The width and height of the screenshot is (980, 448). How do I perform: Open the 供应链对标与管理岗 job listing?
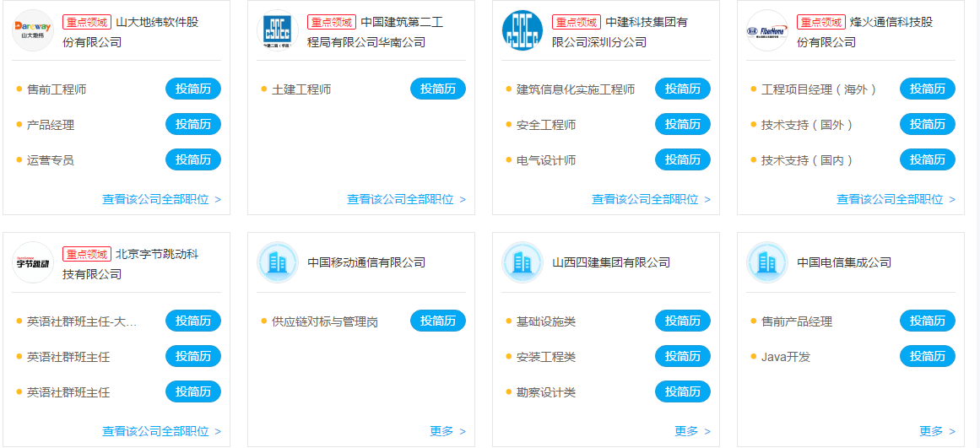(324, 321)
